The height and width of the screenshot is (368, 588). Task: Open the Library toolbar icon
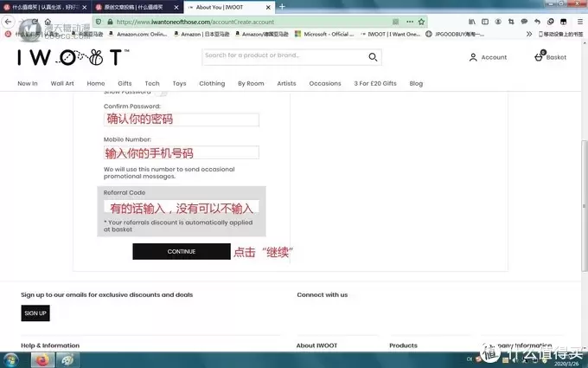[x=472, y=22]
